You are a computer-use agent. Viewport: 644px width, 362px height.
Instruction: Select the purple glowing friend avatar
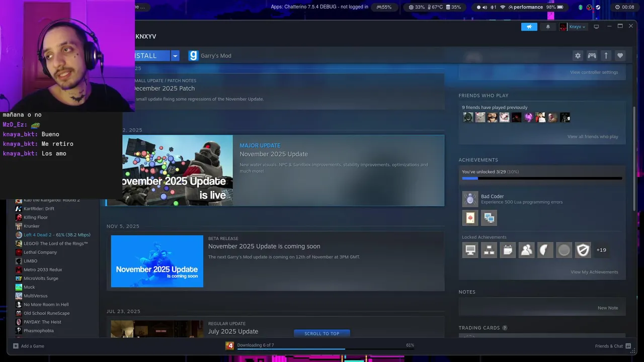point(528,117)
